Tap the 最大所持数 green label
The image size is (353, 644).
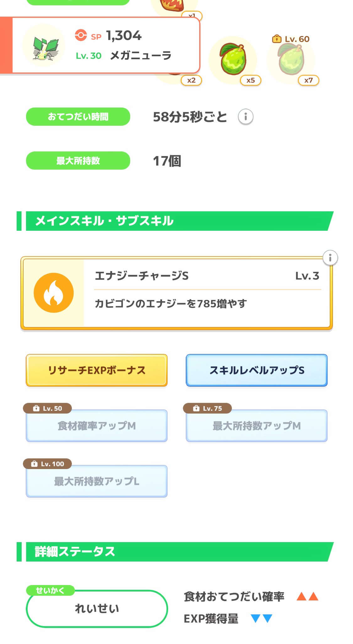click(78, 161)
